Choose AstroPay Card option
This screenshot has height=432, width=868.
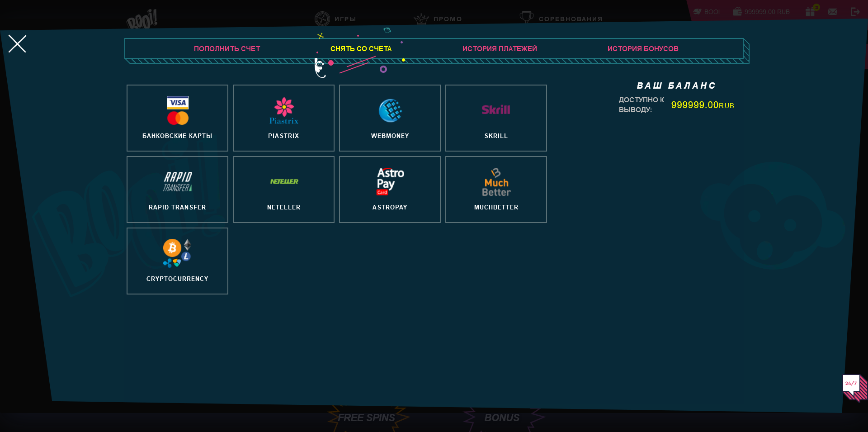coord(390,190)
